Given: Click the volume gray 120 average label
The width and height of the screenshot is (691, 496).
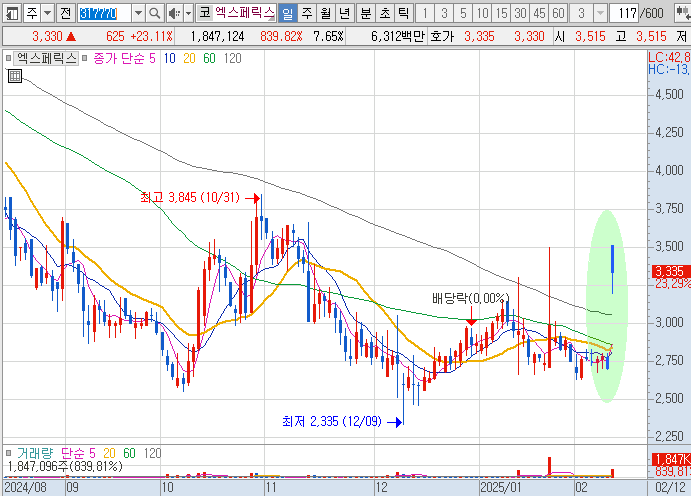Looking at the screenshot, I should [152, 453].
